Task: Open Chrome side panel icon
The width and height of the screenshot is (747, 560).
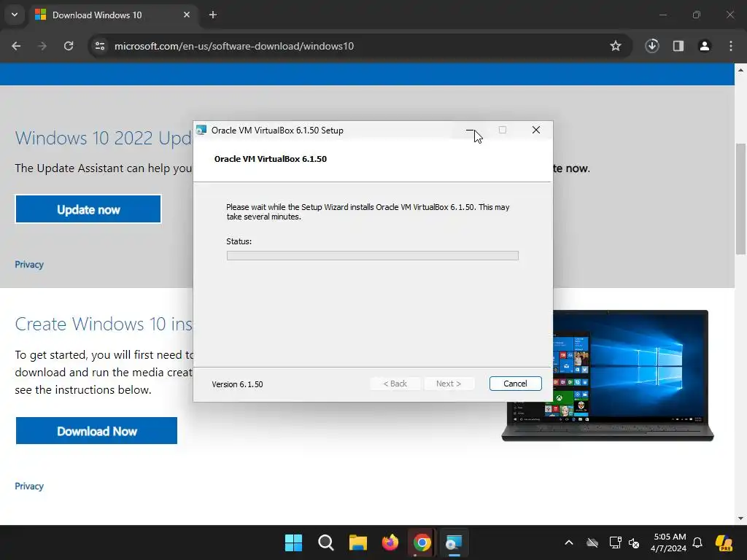Action: tap(678, 46)
